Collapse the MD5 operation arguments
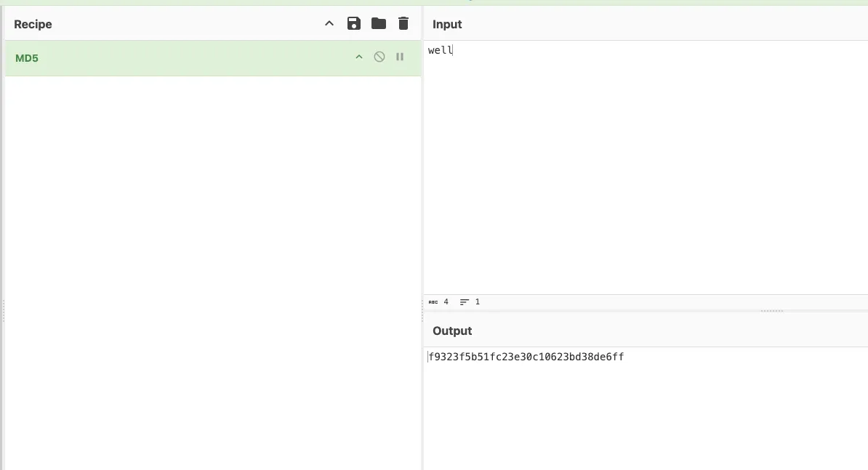This screenshot has width=868, height=470. tap(358, 57)
